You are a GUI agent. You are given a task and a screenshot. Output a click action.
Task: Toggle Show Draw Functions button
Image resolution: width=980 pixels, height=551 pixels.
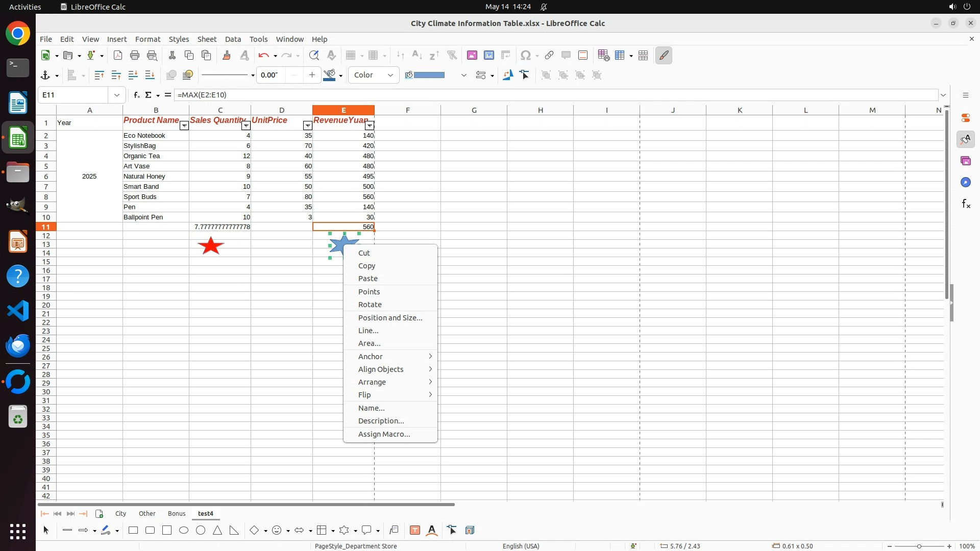(x=664, y=56)
